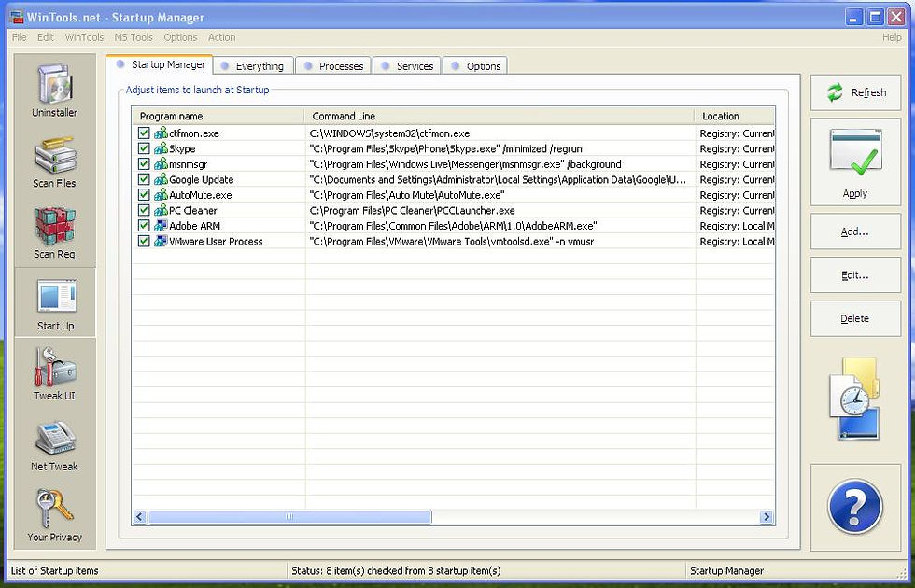
Task: Open the Action menu
Action: click(x=222, y=37)
